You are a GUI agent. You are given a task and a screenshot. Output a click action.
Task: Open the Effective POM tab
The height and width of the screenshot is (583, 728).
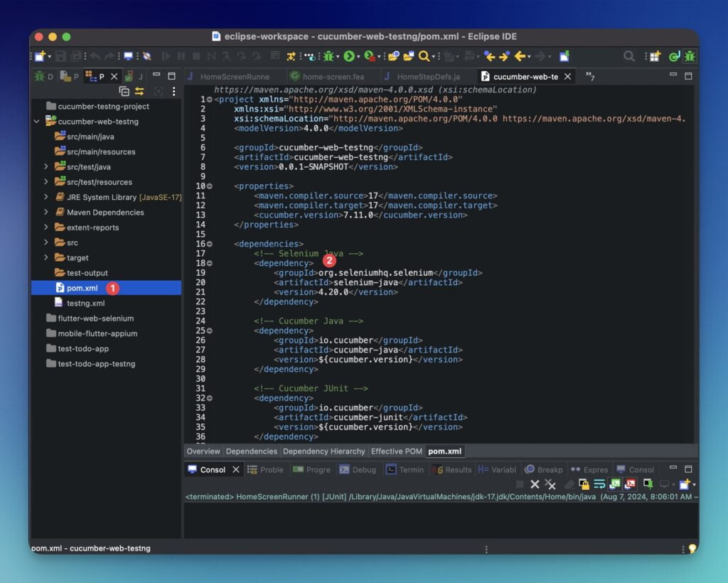[x=397, y=451]
